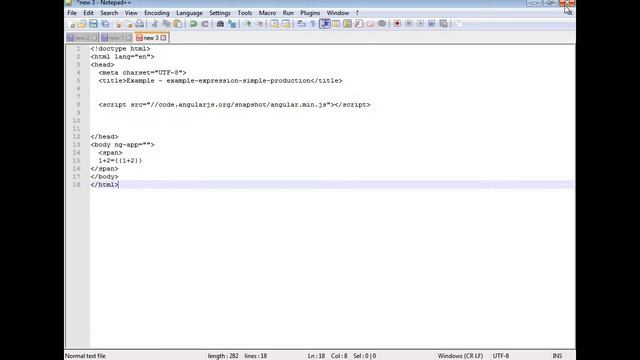The image size is (640, 360).
Task: Click the 1+2={{1+2}} code line
Action: click(x=120, y=160)
